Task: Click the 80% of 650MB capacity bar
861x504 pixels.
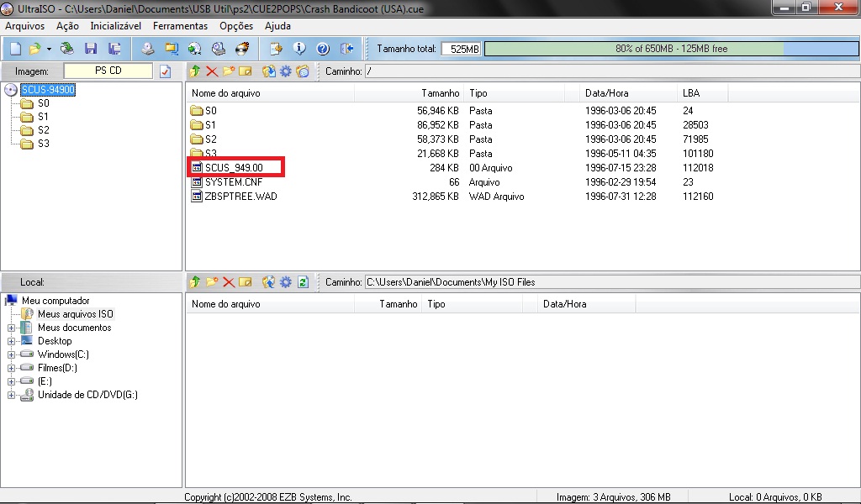Action: [670, 49]
